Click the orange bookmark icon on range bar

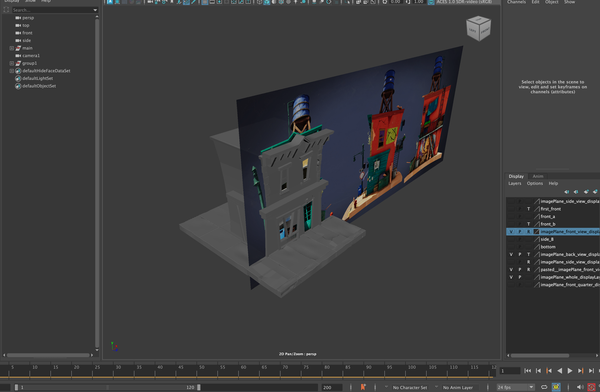(363, 387)
